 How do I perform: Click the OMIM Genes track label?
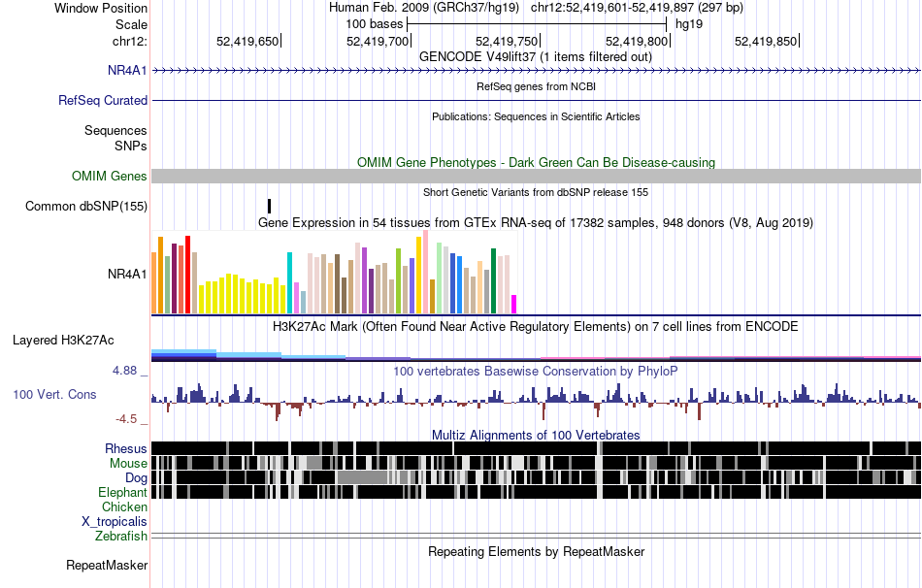point(110,176)
